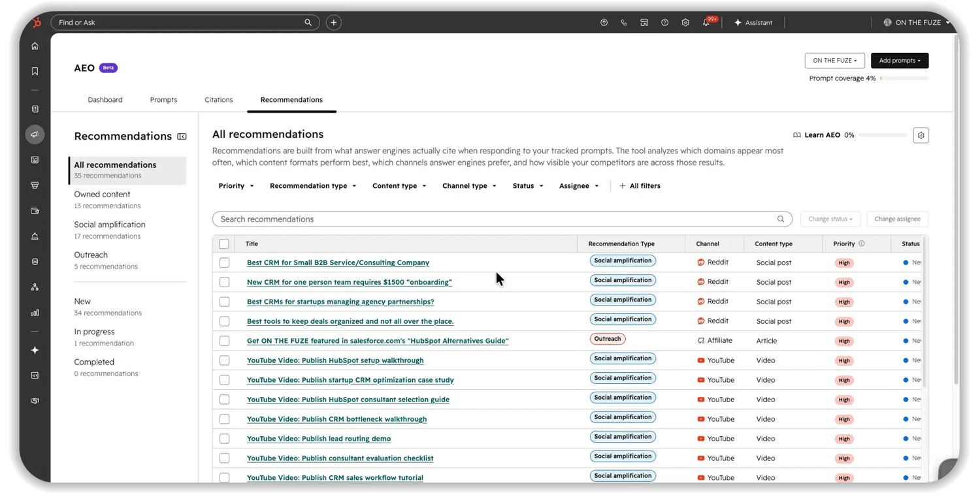The image size is (980, 504).
Task: Open ON THE FUZE account menu in top bar
Action: point(916,22)
